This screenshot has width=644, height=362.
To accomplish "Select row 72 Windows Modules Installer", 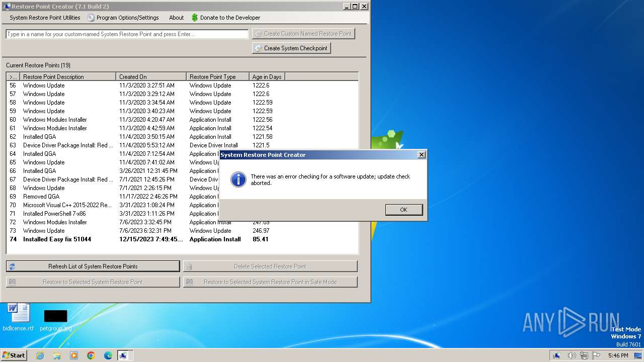I will click(x=182, y=222).
